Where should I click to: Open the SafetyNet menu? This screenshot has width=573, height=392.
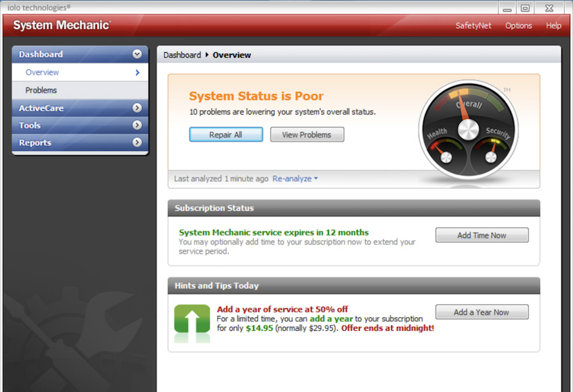(473, 25)
